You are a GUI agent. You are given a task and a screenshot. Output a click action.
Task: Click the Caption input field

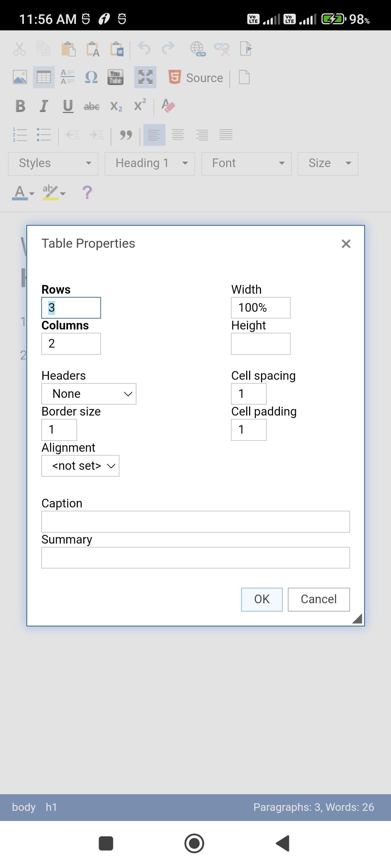click(195, 522)
